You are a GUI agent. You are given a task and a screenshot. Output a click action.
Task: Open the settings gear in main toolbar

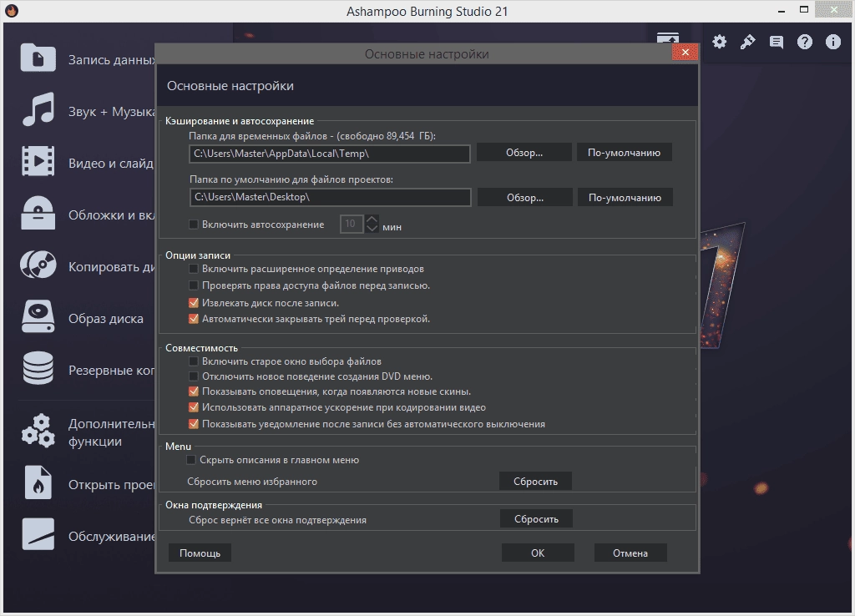pos(719,42)
